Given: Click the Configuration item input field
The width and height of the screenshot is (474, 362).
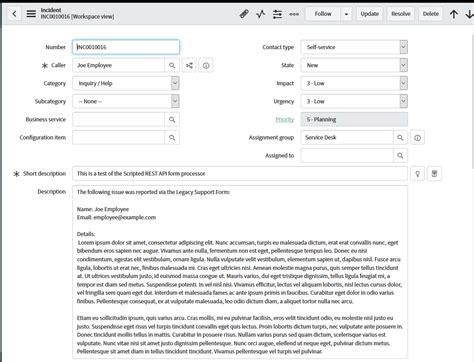Looking at the screenshot, I should 118,137.
